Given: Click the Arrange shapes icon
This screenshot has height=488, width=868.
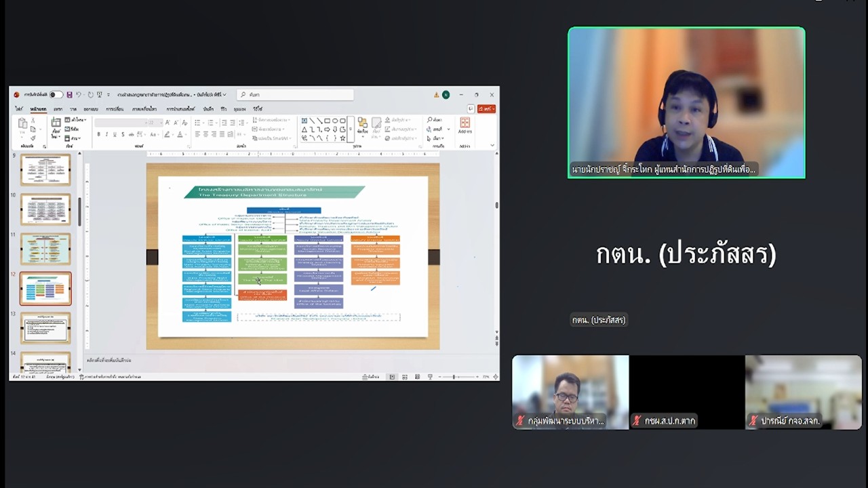Looking at the screenshot, I should click(363, 125).
